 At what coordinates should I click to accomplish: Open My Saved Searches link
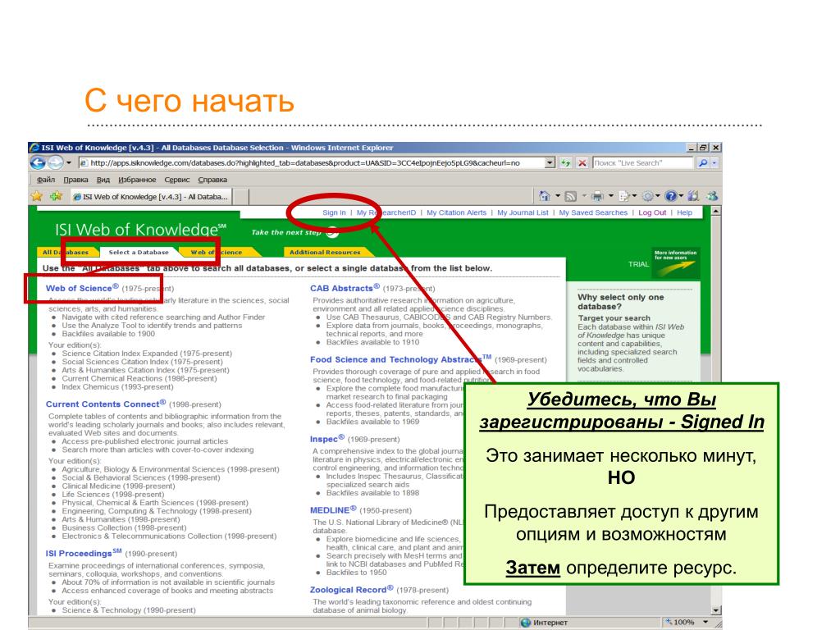[x=593, y=212]
